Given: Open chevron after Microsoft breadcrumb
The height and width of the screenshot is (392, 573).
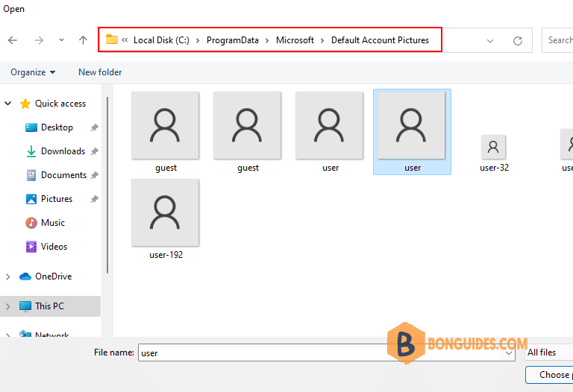Looking at the screenshot, I should (322, 40).
